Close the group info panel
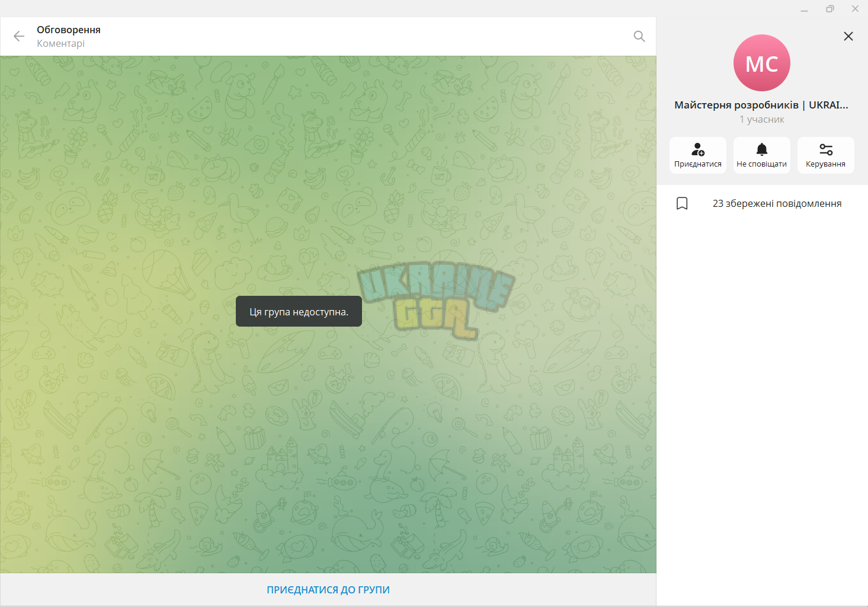 848,36
